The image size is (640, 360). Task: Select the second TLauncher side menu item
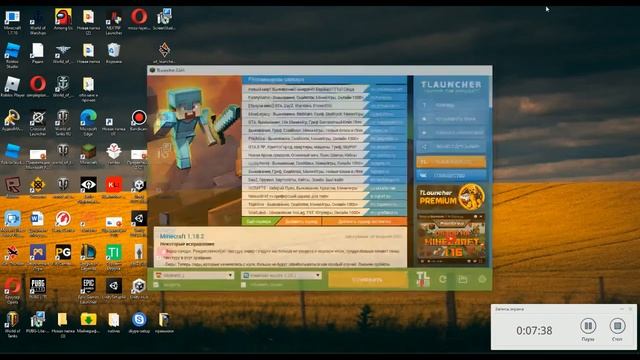[451, 119]
